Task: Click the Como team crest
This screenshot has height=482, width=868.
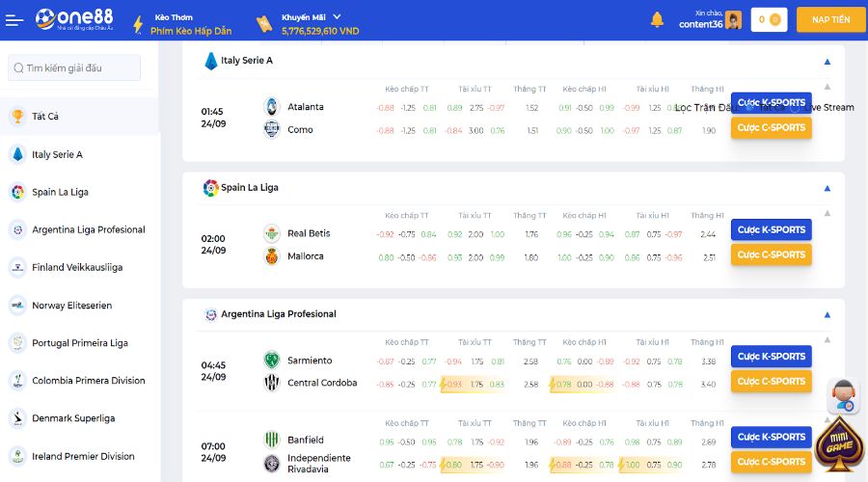Action: (271, 129)
